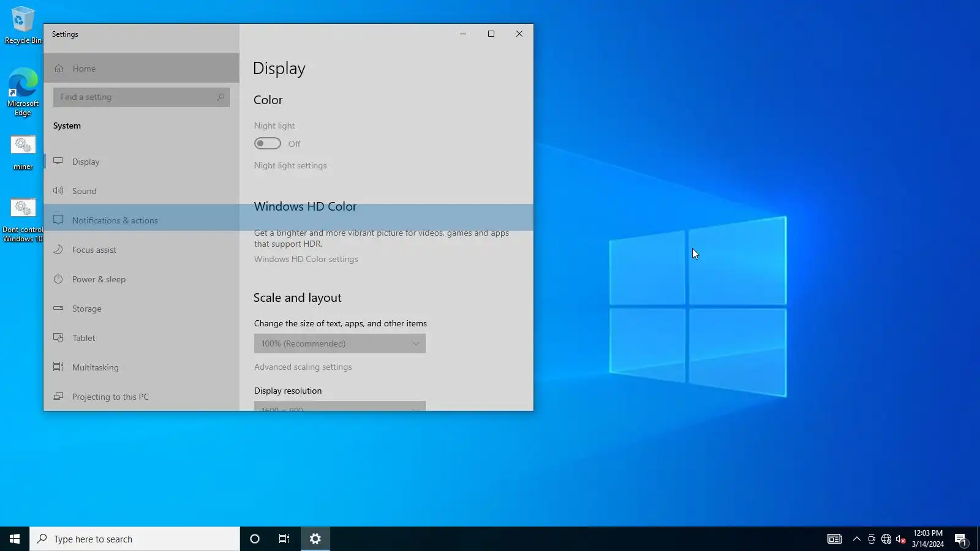Click the taskbar clock showing 12:03 PM

pos(928,539)
